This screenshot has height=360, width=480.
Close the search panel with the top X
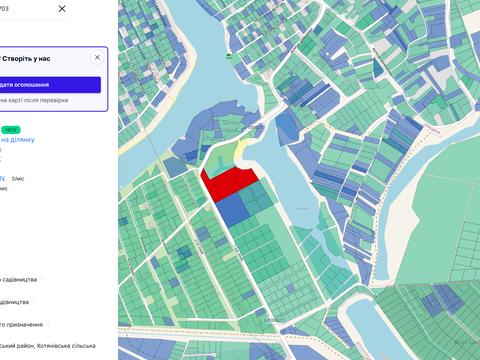[x=62, y=9]
